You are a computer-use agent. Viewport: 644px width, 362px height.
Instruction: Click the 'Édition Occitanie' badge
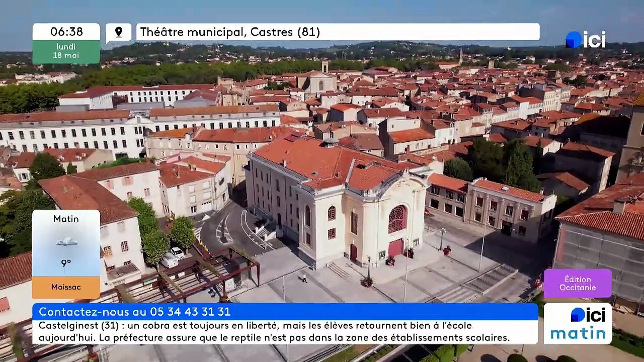tap(578, 284)
